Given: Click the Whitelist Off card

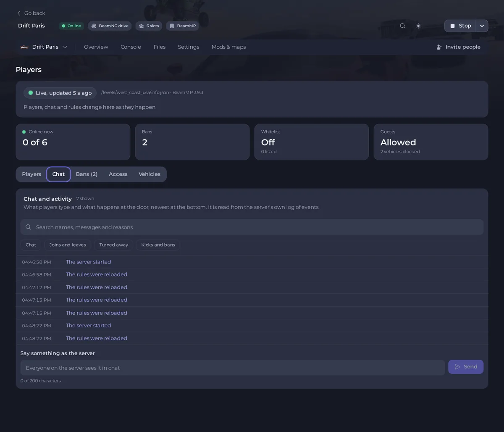Looking at the screenshot, I should tap(312, 142).
